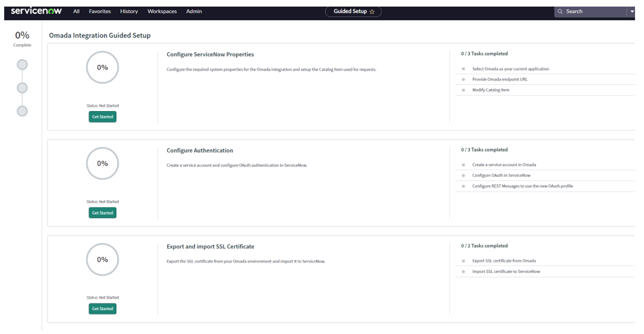This screenshot has height=334, width=644.
Task: Click the overall 0% Complete indicator
Action: (22, 39)
